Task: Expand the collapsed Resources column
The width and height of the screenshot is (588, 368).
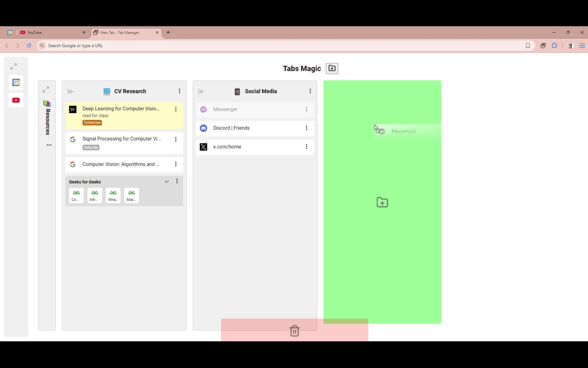Action: coord(45,90)
